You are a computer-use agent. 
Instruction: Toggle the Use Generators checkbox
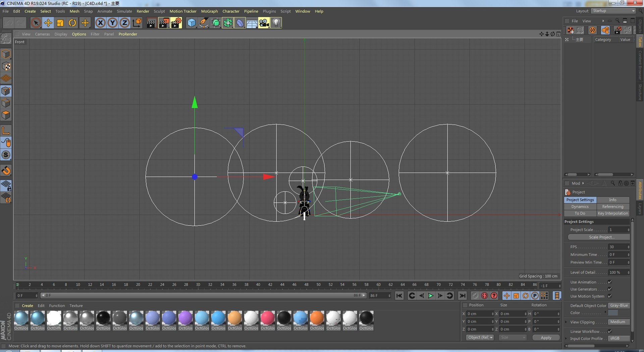[x=610, y=289]
